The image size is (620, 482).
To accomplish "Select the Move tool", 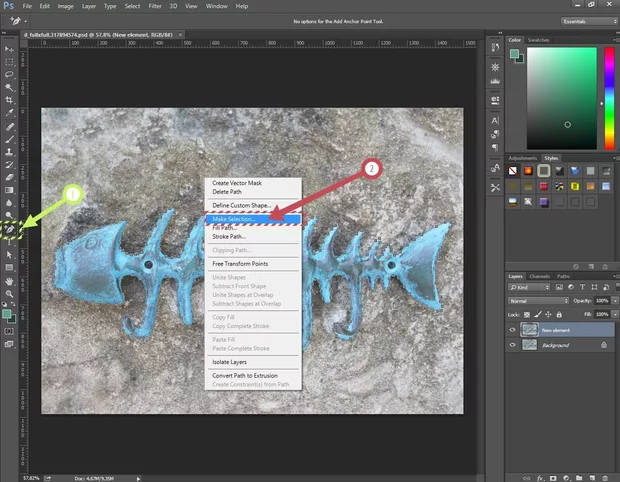I will (x=10, y=48).
